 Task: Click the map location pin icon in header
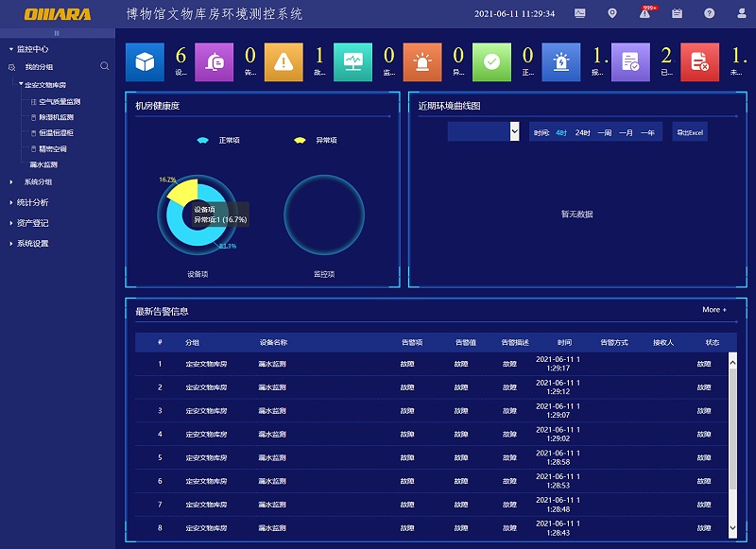(x=612, y=14)
